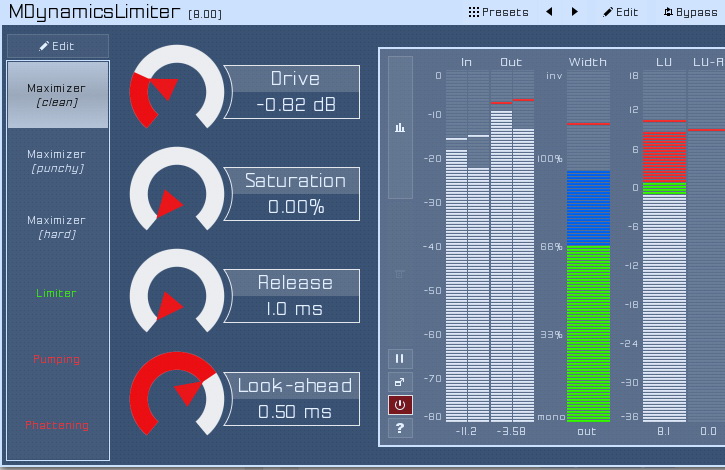This screenshot has width=725, height=470.
Task: Toggle the red meter power button
Action: (400, 405)
